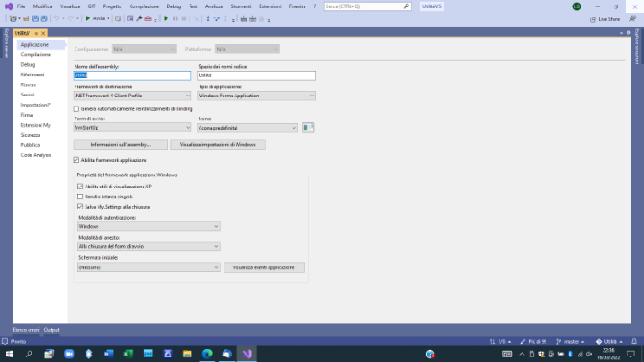Click Visualizza eventi applicazione button
This screenshot has width=644, height=362.
[x=264, y=267]
